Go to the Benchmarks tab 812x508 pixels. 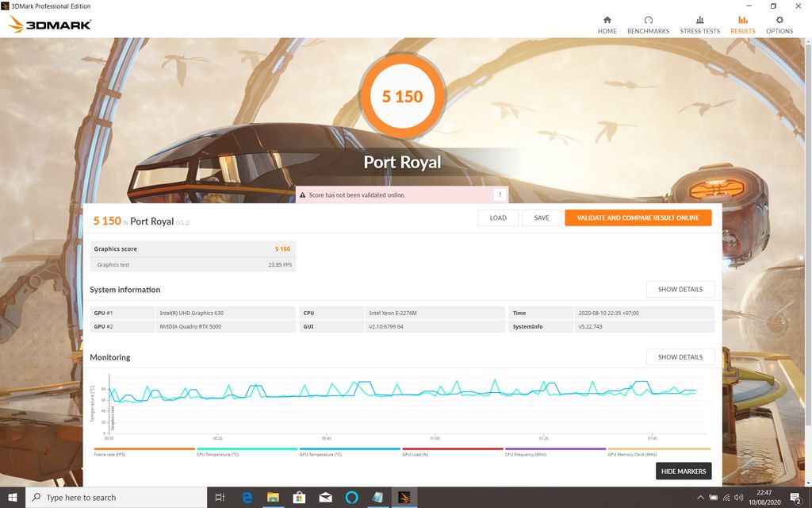coord(648,25)
